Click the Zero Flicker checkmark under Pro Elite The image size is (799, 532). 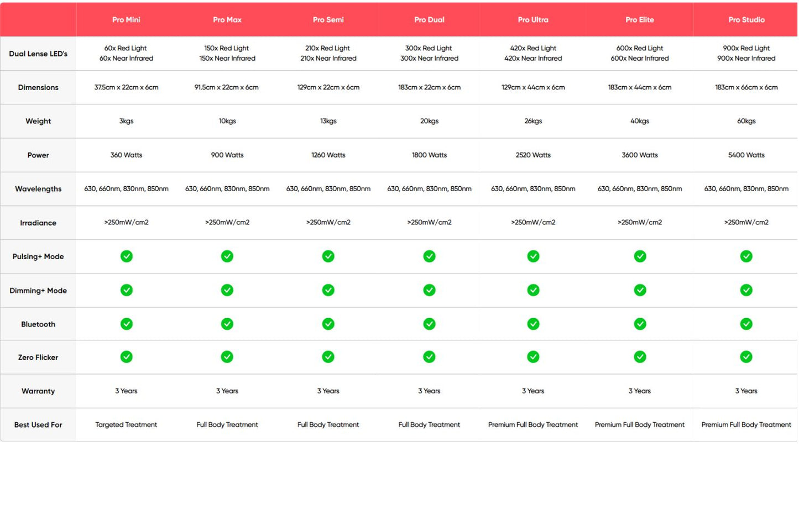click(x=639, y=357)
